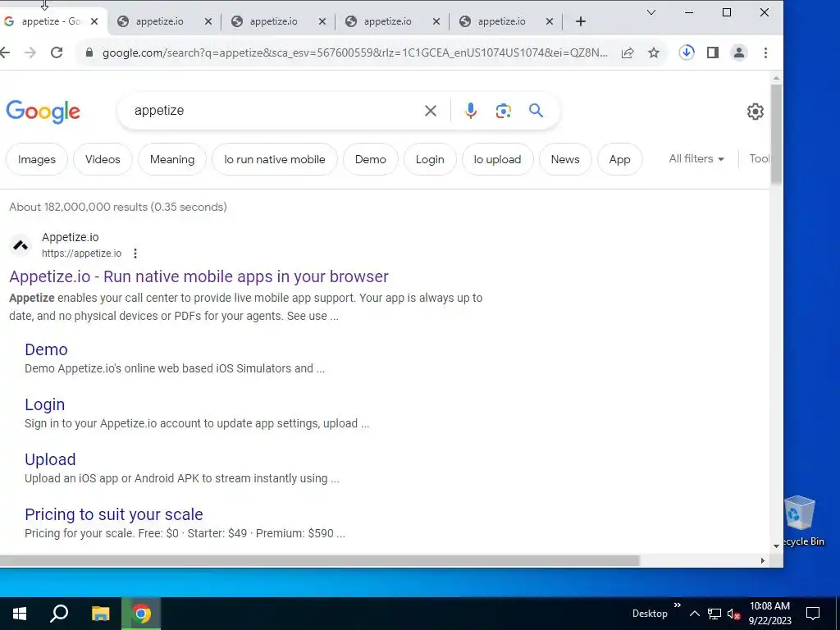
Task: Select the Images filter chip
Action: click(x=36, y=160)
